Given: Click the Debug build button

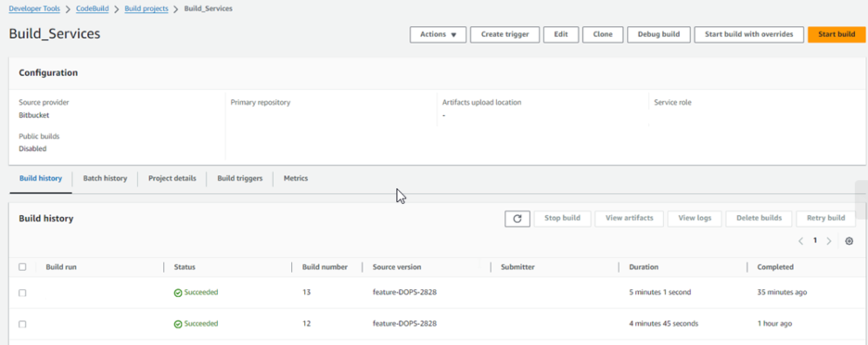Looking at the screenshot, I should pyautogui.click(x=658, y=34).
